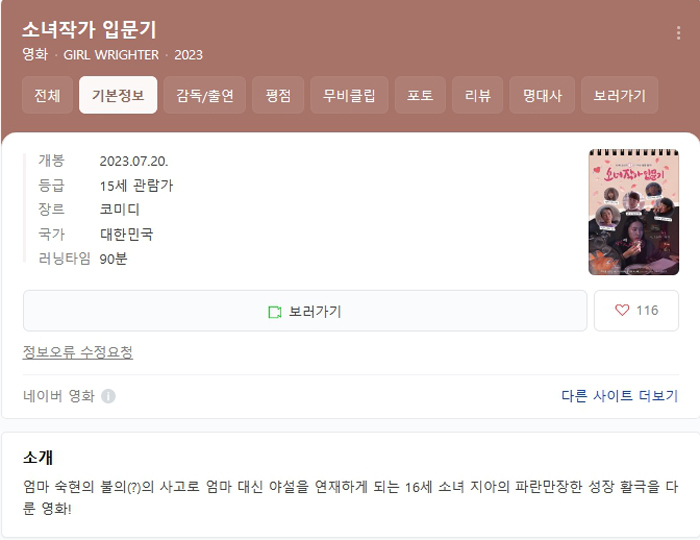Click the 정보오류 수정요청 link
700x540 pixels.
78,352
